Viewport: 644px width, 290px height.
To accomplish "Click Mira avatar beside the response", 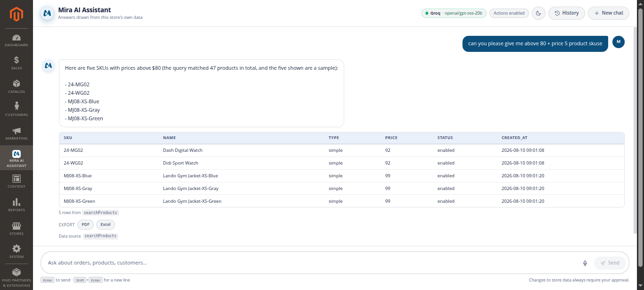I will click(x=48, y=66).
